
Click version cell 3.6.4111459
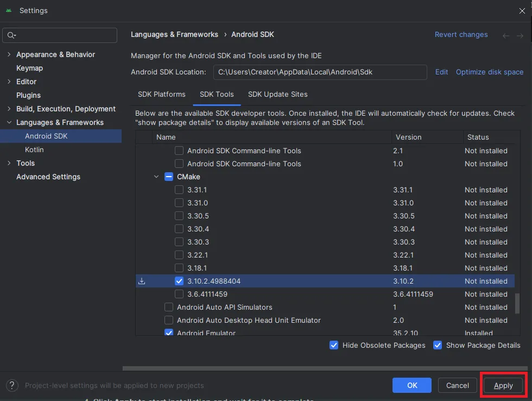pyautogui.click(x=413, y=294)
